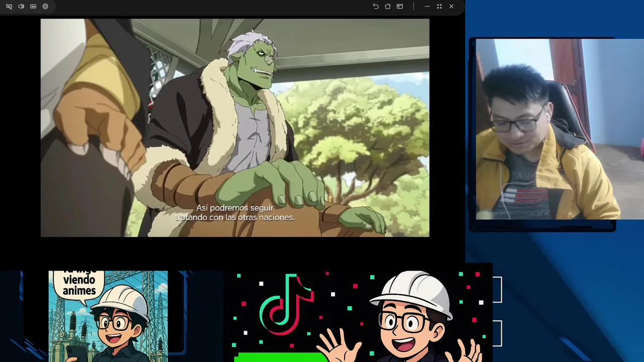Image resolution: width=644 pixels, height=362 pixels.
Task: Click the webcam feed of man in yellow jacket
Action: [x=560, y=129]
